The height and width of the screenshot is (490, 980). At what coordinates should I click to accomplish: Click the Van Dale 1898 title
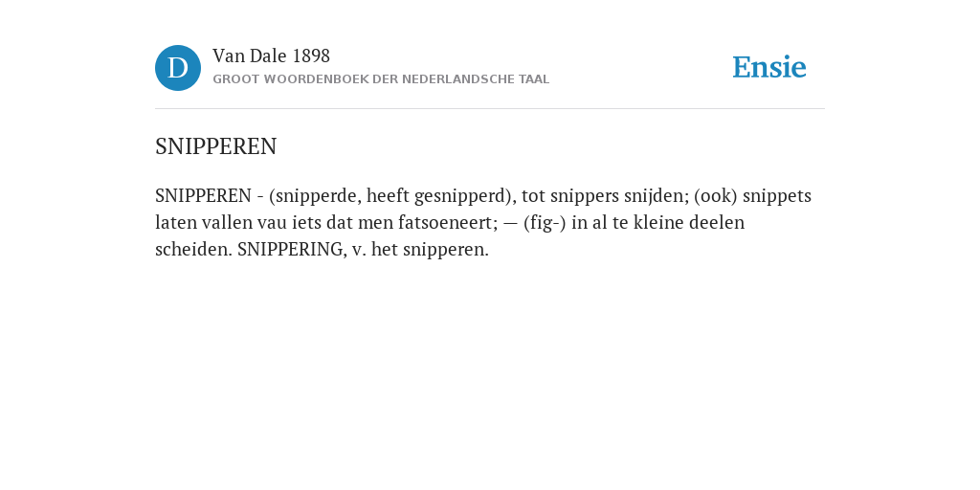coord(271,56)
